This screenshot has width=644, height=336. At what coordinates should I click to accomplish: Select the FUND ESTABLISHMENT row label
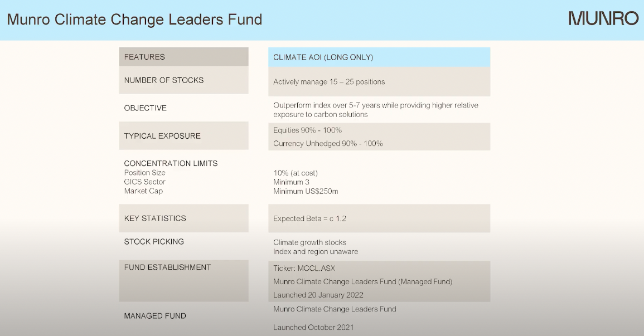167,267
